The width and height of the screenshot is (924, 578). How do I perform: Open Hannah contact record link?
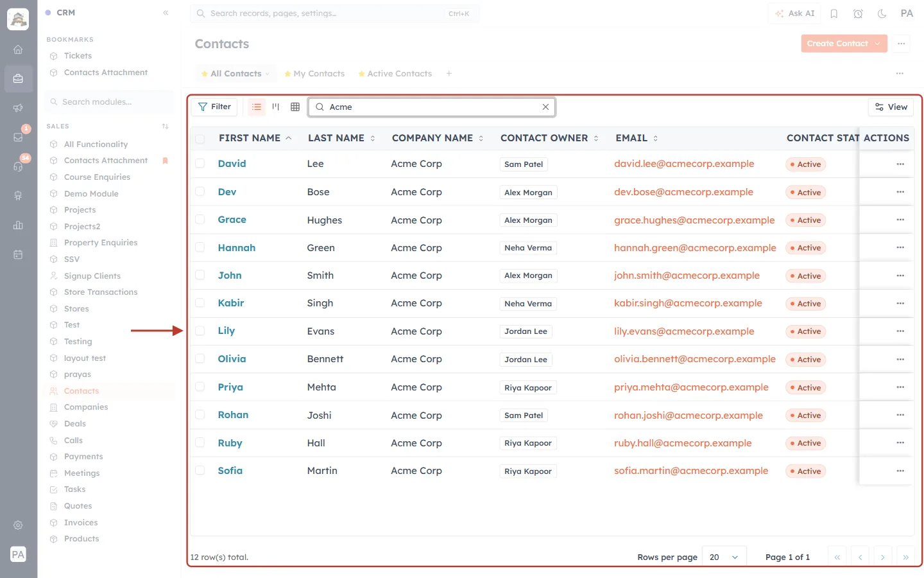[236, 248]
